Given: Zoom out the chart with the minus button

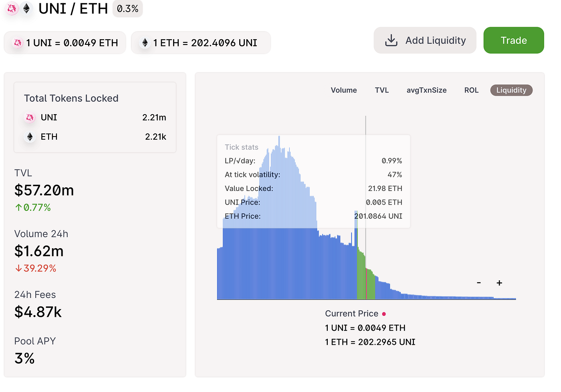Looking at the screenshot, I should tap(479, 283).
